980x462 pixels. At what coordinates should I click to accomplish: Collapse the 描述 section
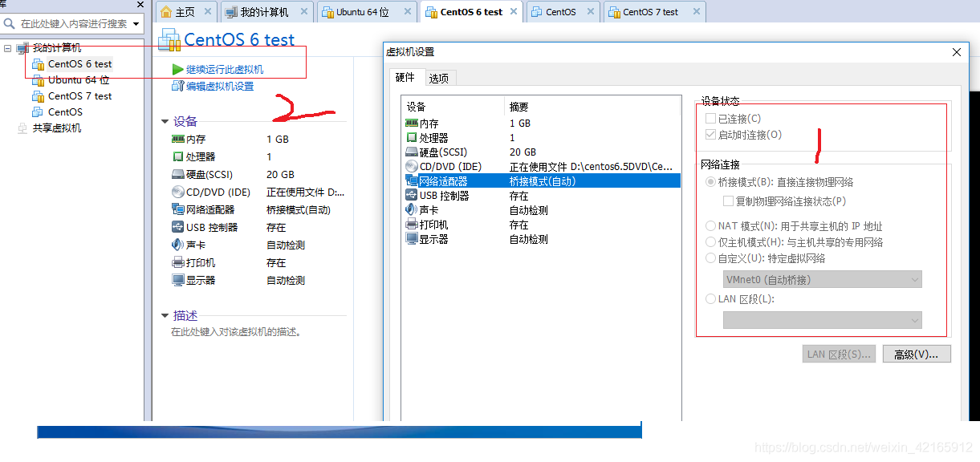[x=165, y=316]
